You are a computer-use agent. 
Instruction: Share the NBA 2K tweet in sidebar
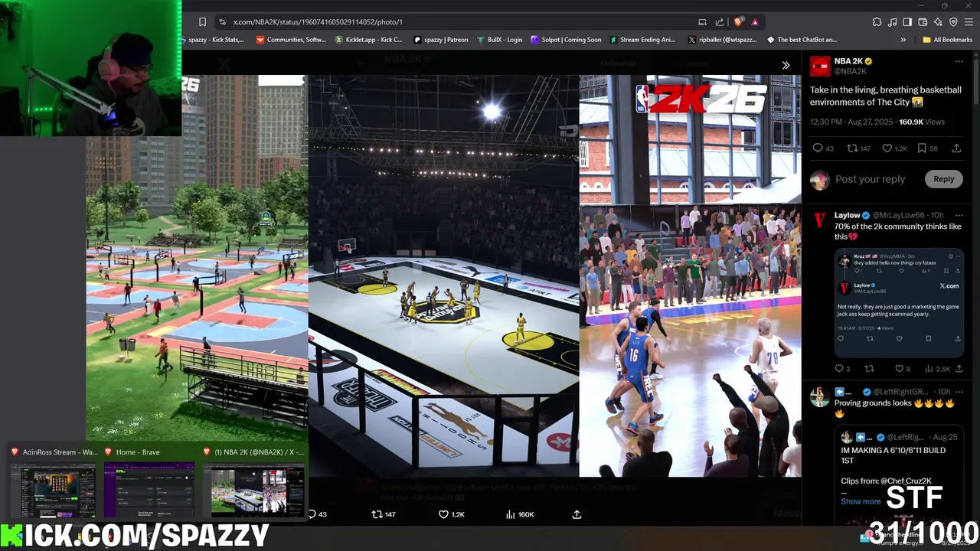[x=957, y=148]
